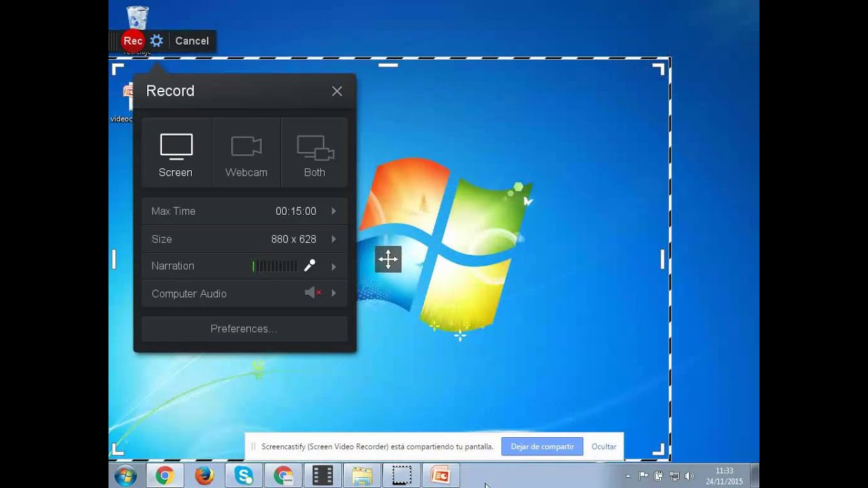Click the 00:15:00 max time value
Image resolution: width=868 pixels, height=488 pixels.
tap(296, 211)
